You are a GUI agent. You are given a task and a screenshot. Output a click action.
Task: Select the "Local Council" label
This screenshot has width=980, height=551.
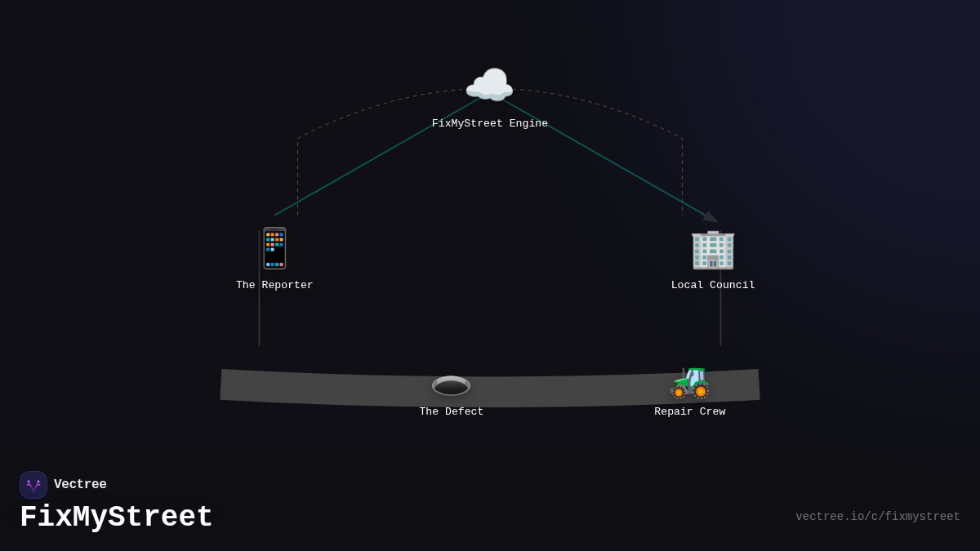click(713, 286)
